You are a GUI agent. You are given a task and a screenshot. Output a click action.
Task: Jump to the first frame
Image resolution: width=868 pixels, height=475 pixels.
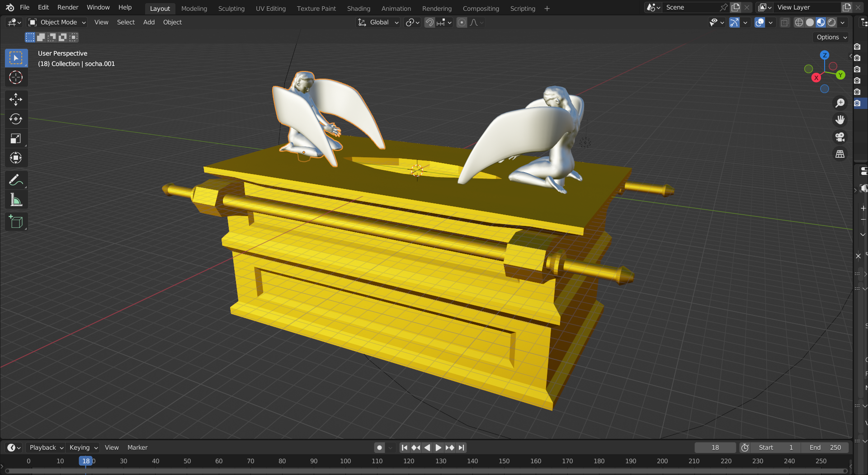405,447
